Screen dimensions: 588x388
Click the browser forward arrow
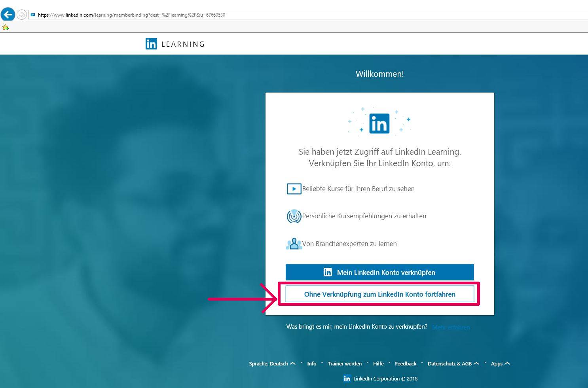21,15
